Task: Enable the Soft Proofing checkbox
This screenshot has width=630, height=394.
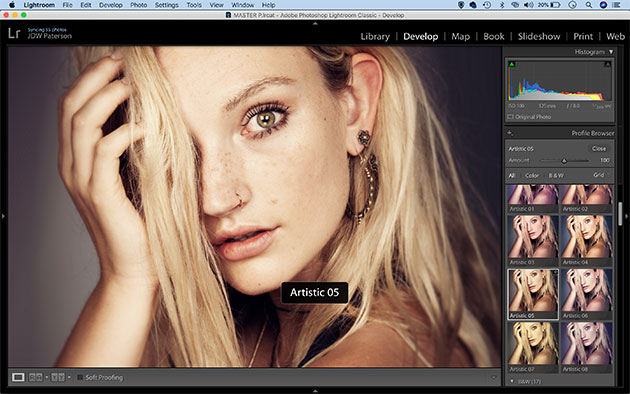Action: [80, 377]
